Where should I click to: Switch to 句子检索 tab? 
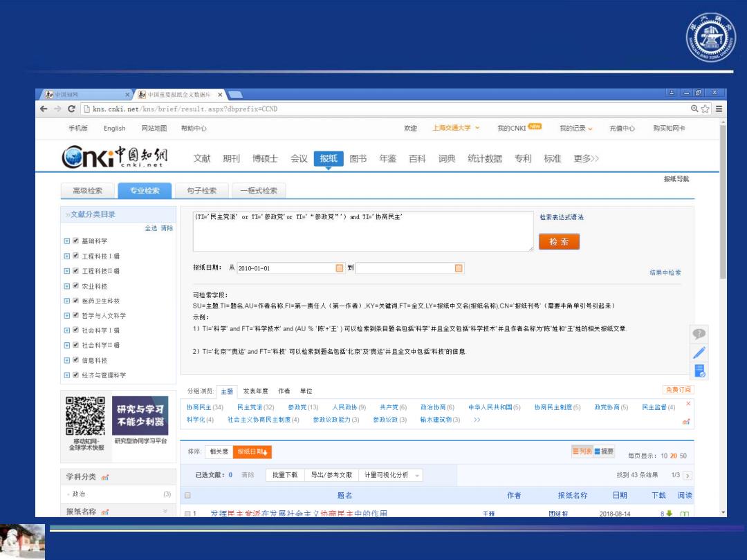click(202, 191)
